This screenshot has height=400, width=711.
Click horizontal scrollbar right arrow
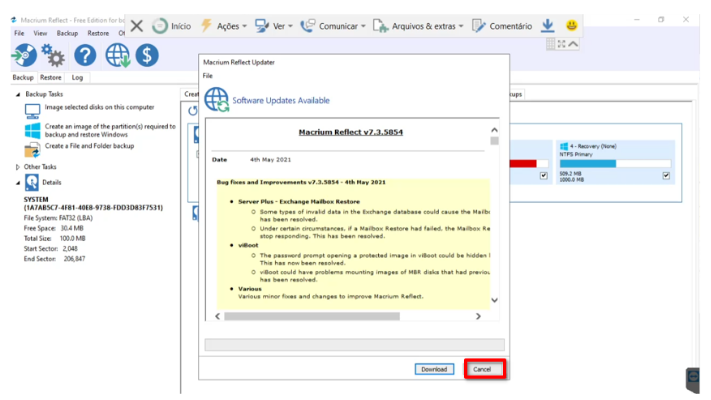(478, 316)
